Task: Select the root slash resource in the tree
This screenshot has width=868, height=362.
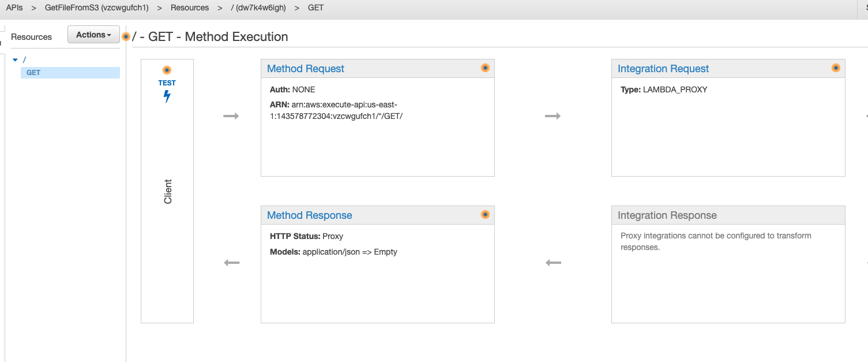Action: 24,59
